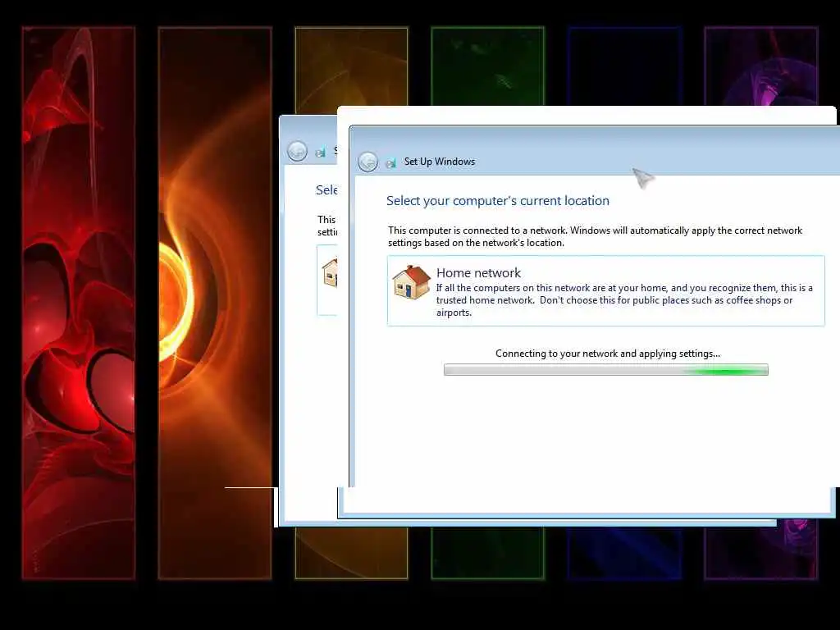This screenshot has height=630, width=840.
Task: Click 'Connecting to your network and applying settings...' text
Action: [x=608, y=354]
